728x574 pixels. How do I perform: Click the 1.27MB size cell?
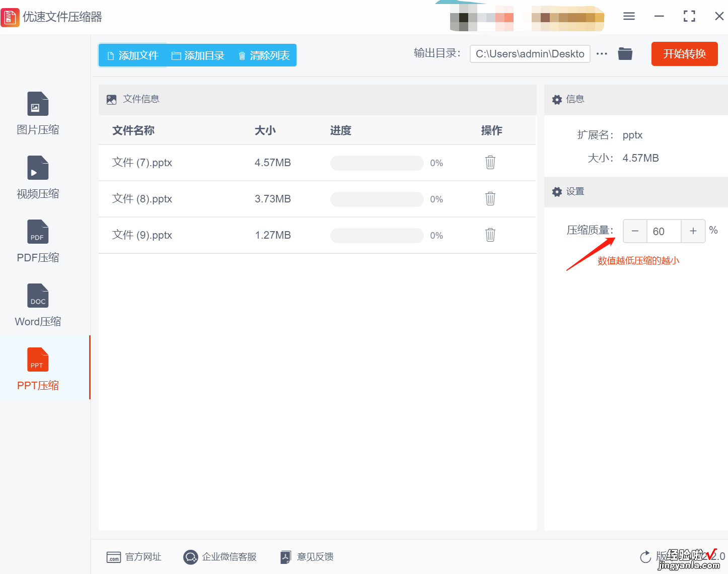(x=273, y=235)
